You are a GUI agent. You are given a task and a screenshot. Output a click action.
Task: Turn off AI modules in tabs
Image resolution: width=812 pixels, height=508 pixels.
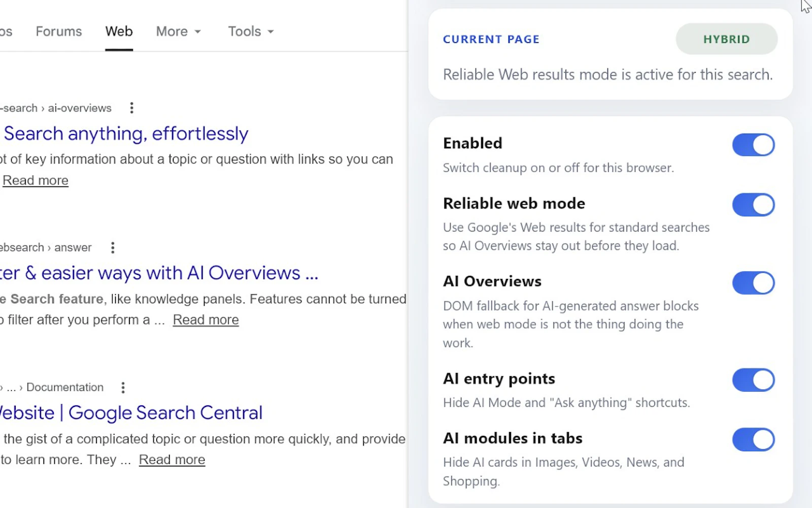point(753,439)
